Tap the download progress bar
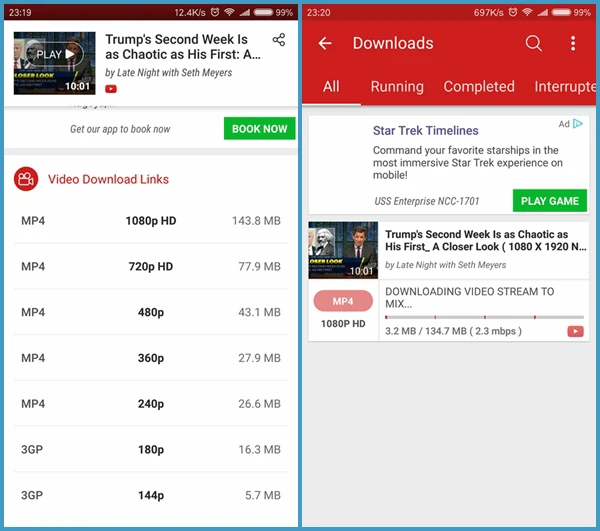 484,317
